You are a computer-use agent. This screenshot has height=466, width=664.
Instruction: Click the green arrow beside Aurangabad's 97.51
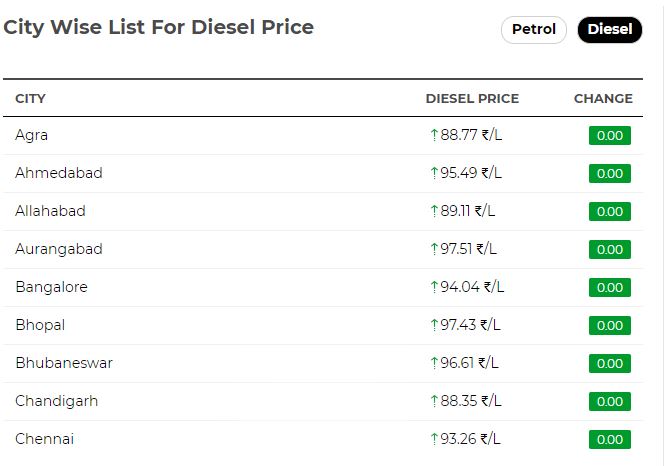[434, 249]
